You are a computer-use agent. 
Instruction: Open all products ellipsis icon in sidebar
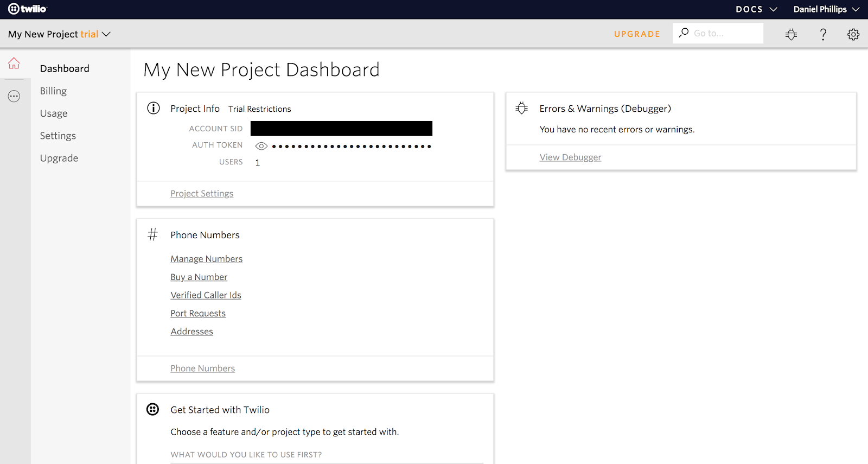click(x=14, y=97)
